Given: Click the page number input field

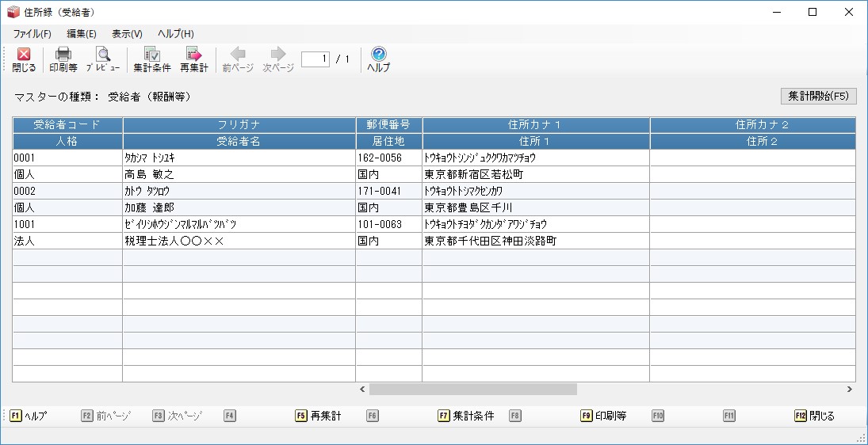Looking at the screenshot, I should coord(315,59).
